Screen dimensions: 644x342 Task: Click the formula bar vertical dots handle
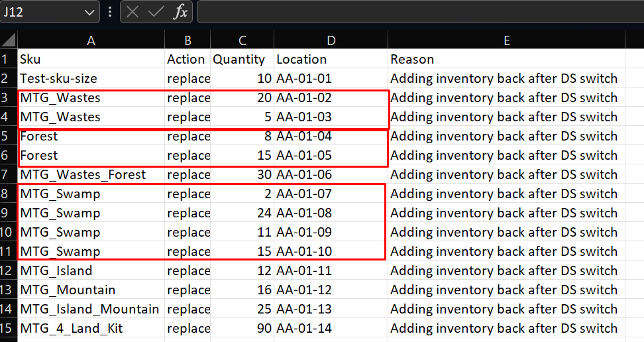(x=110, y=11)
